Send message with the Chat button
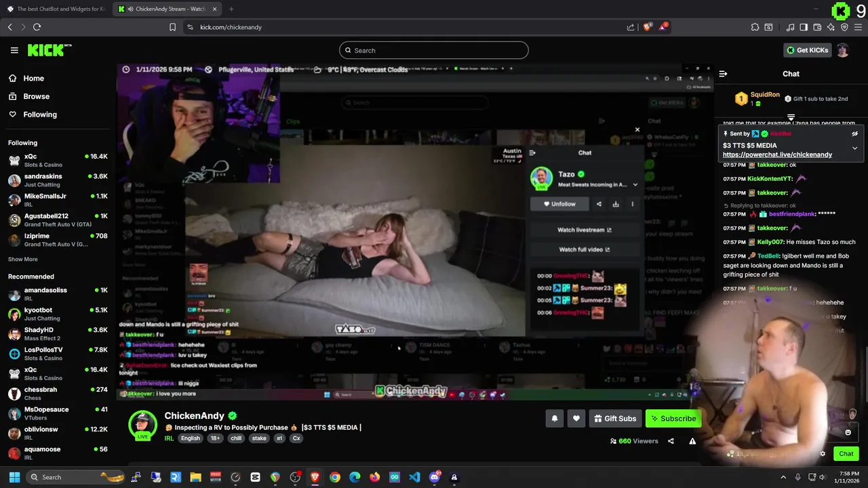This screenshot has width=868, height=488. pos(846,454)
